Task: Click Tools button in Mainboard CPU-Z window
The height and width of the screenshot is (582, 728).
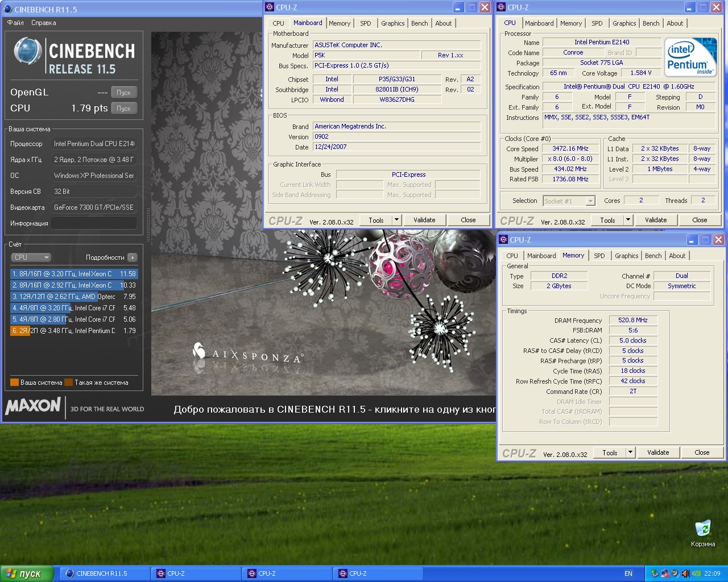Action: click(376, 220)
